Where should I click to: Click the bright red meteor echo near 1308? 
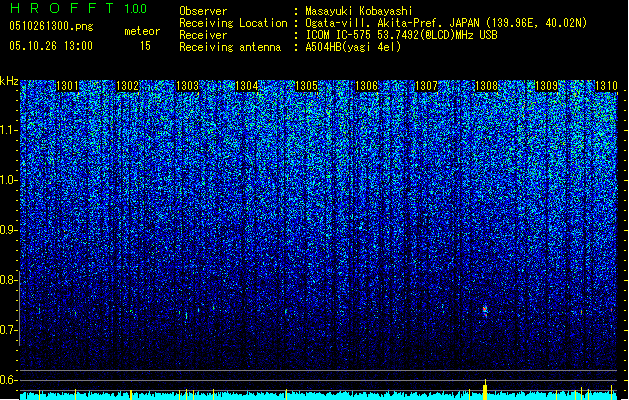tap(485, 311)
